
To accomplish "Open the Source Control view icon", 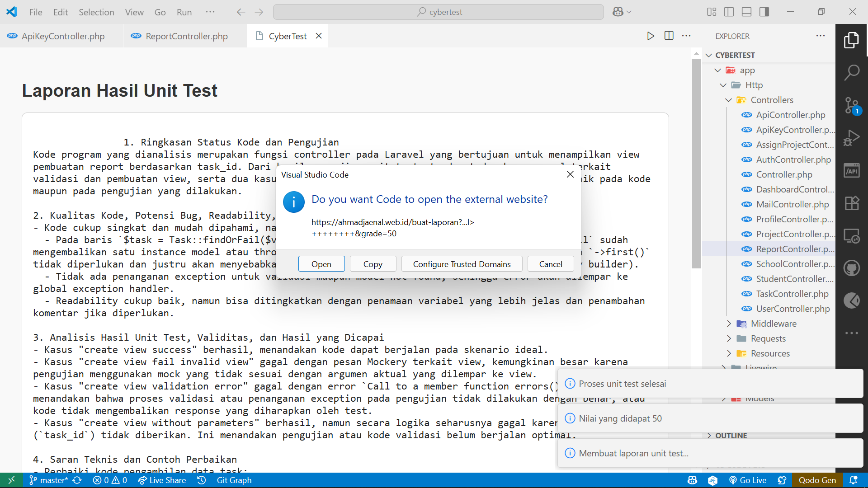I will click(851, 105).
